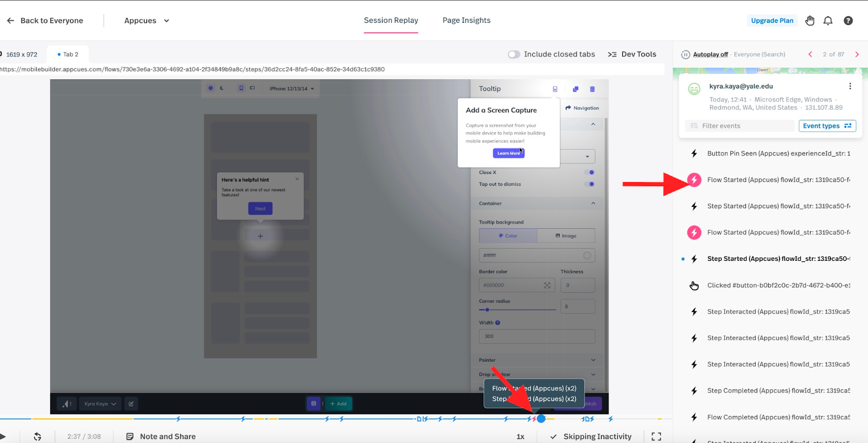Select Image tooltip background option
This screenshot has width=868, height=443.
tap(566, 236)
